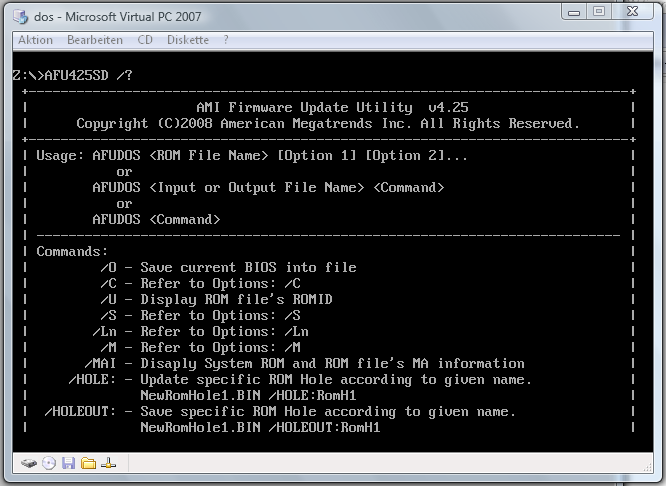Screen dimensions: 666x486
Task: Click the Copyright American Megatrends line
Action: coord(328,123)
